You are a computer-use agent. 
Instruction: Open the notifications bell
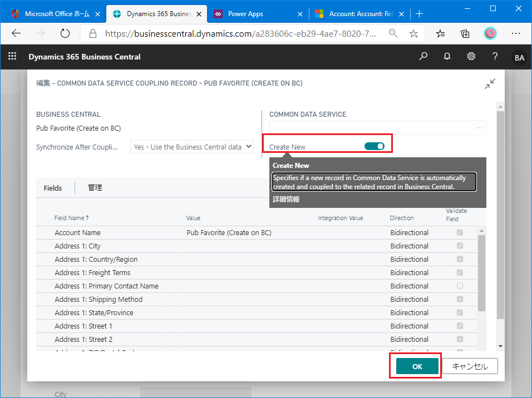[x=447, y=56]
